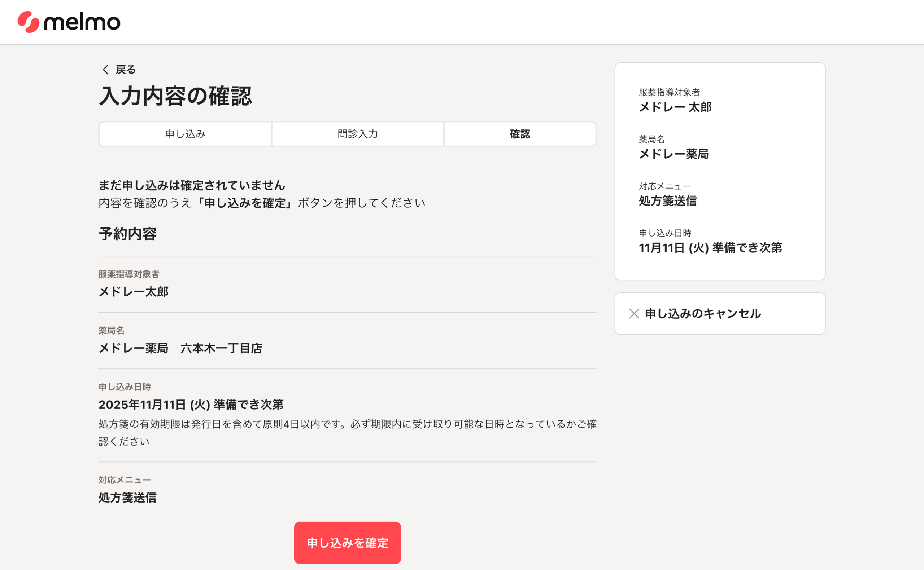This screenshot has width=924, height=570.
Task: Click the 入力内容の確認 page heading
Action: click(x=175, y=96)
